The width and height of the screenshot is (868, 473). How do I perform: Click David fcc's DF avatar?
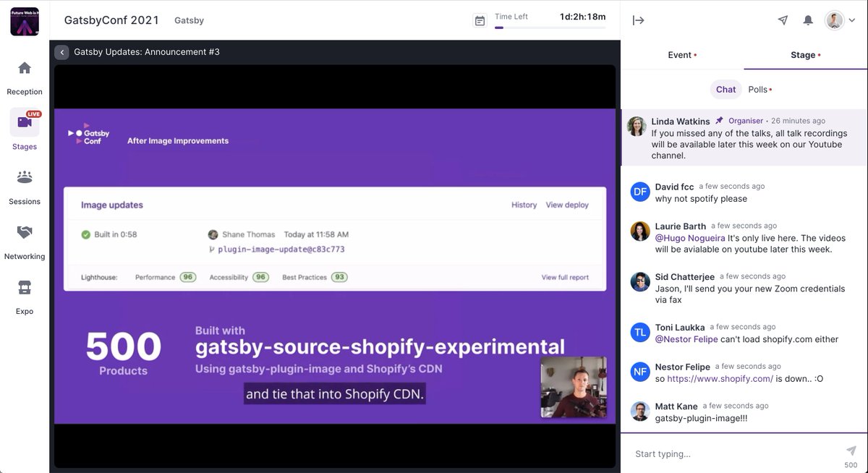pos(640,192)
